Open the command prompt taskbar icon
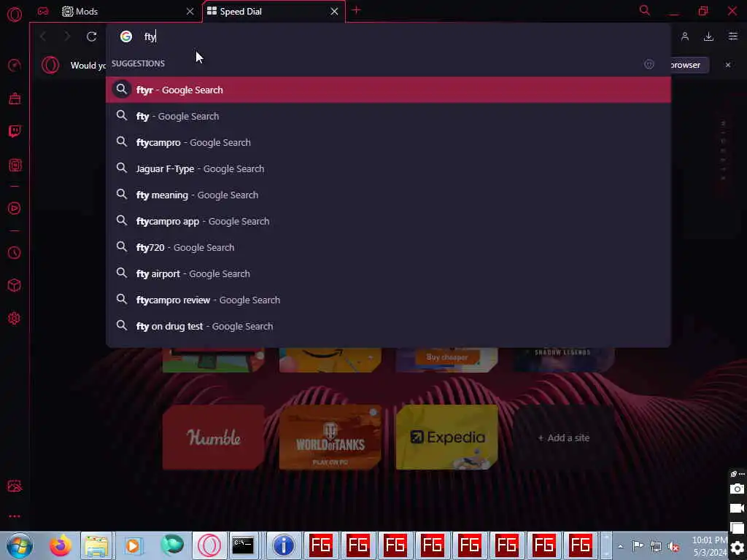 click(243, 545)
